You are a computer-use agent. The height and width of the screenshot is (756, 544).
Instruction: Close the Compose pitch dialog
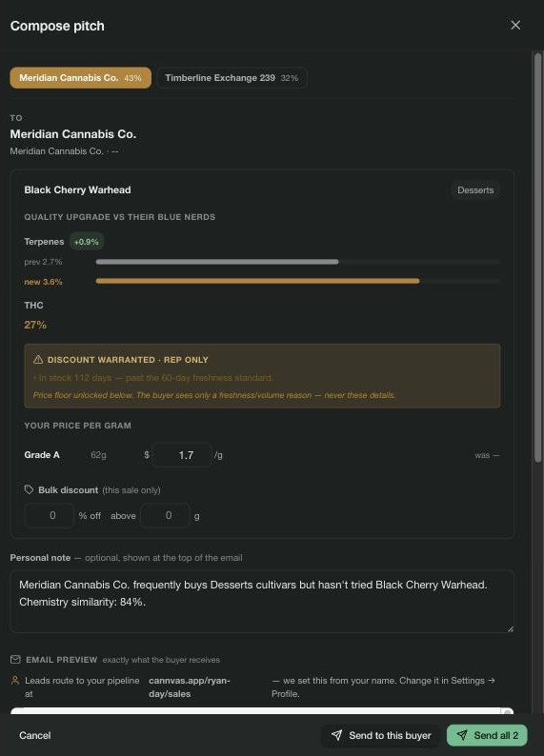pyautogui.click(x=515, y=25)
